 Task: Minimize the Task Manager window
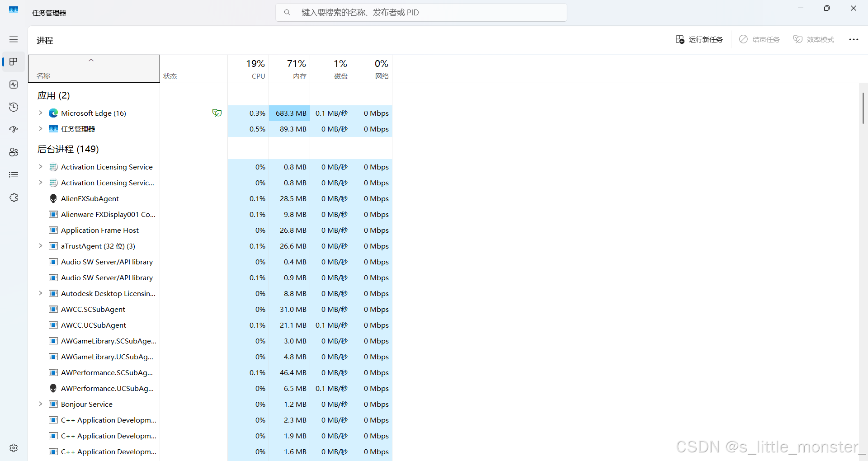(801, 8)
